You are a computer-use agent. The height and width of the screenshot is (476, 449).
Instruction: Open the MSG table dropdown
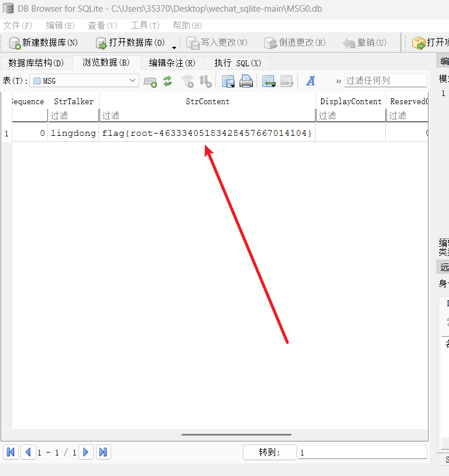[84, 81]
